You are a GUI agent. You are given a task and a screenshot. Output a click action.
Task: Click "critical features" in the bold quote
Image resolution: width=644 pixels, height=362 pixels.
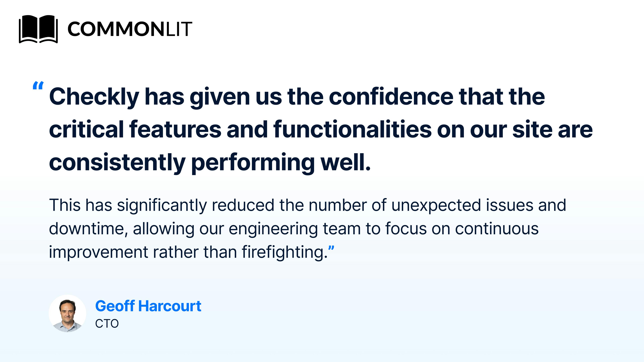[135, 129]
